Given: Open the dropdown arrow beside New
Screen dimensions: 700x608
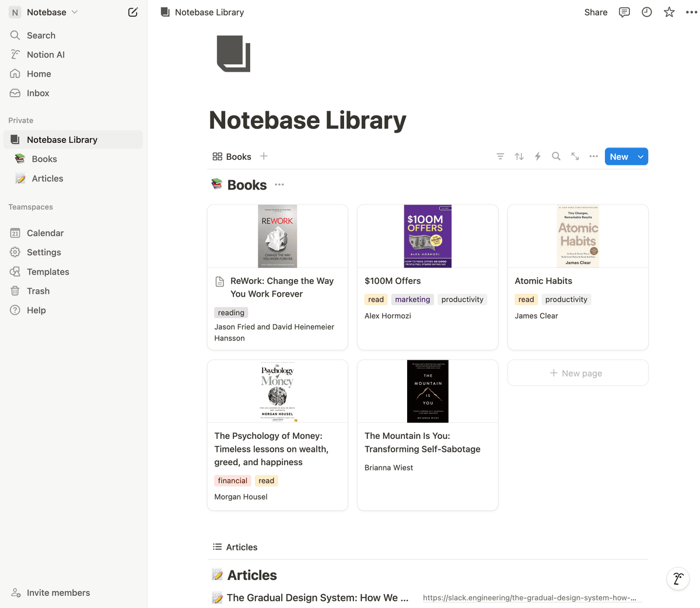Looking at the screenshot, I should tap(640, 157).
